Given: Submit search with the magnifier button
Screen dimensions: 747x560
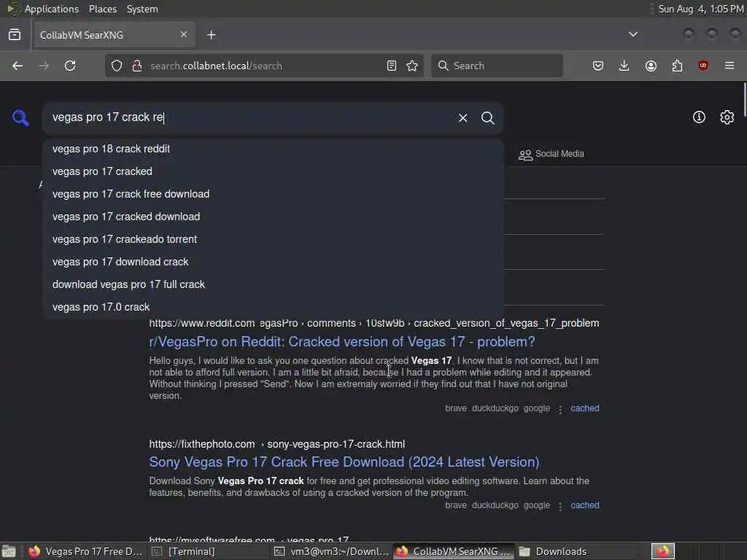Looking at the screenshot, I should [x=487, y=117].
